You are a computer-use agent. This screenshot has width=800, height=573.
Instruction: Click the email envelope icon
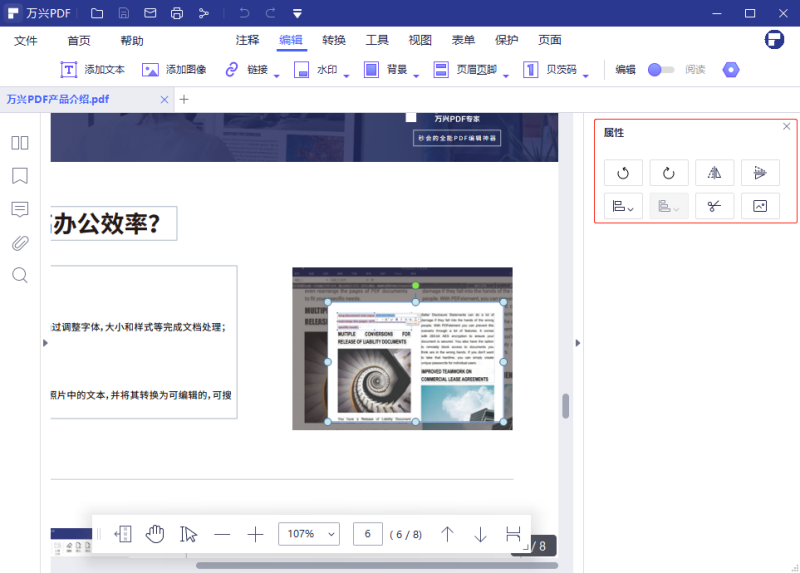click(x=150, y=13)
